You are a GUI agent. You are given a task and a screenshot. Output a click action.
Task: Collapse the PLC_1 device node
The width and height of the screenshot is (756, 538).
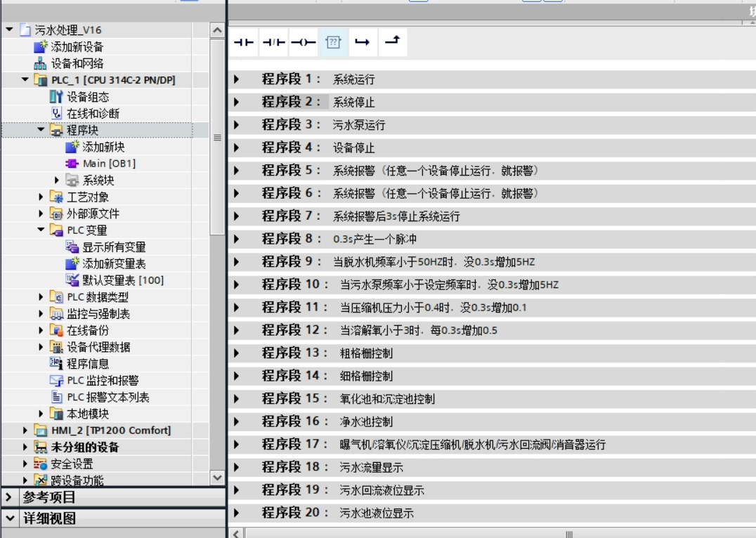tap(25, 79)
